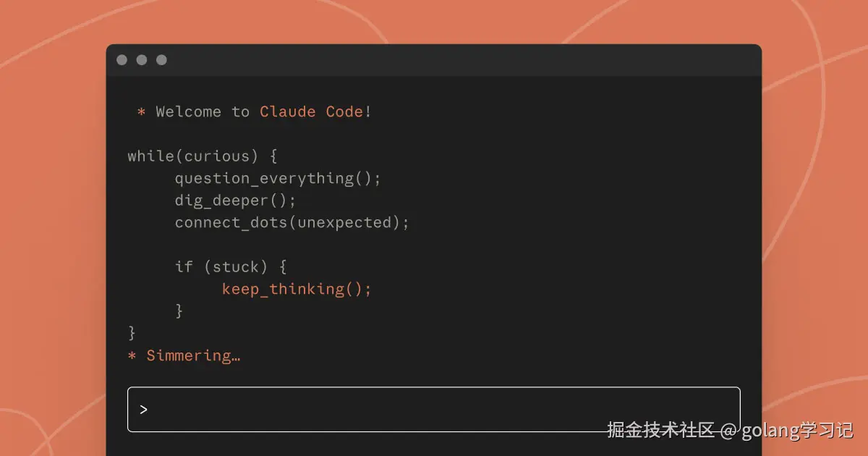Expand the outer closing brace of the loop
Screen dimensions: 868x456
coord(131,333)
